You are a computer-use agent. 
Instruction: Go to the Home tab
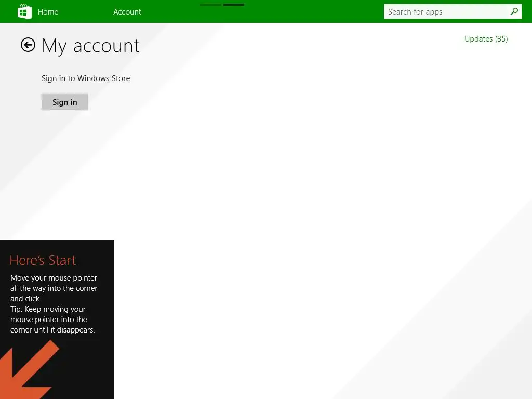(48, 12)
